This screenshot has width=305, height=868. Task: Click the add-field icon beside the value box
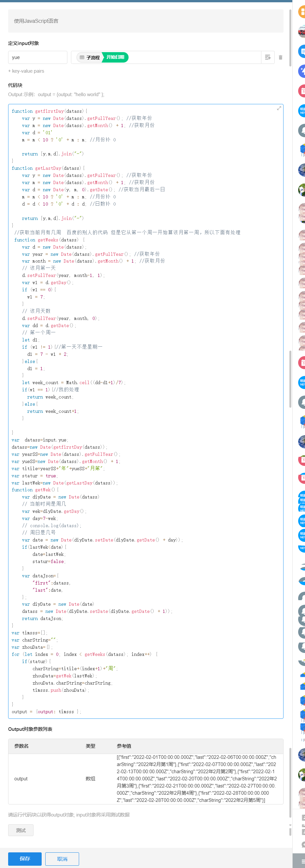pos(268,57)
